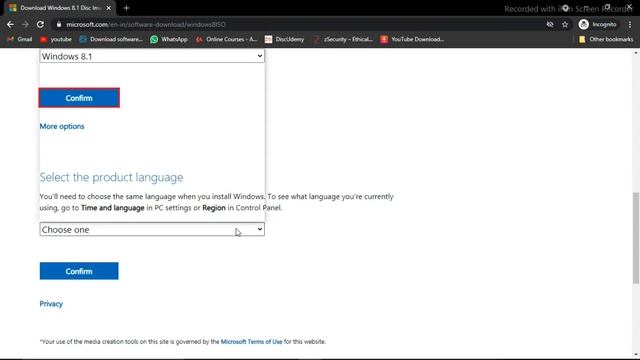Open the Other bookmarks folder
Screen dimensions: 640x360
(606, 39)
